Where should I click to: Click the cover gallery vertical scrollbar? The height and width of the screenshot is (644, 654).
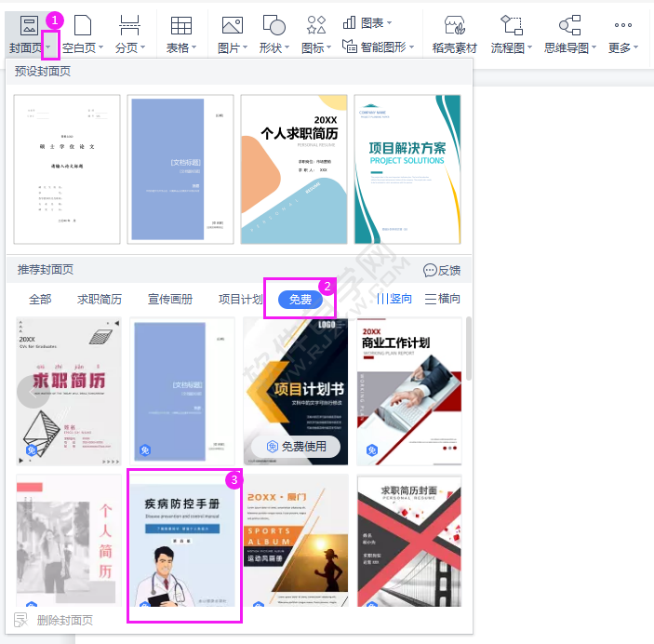[x=469, y=348]
